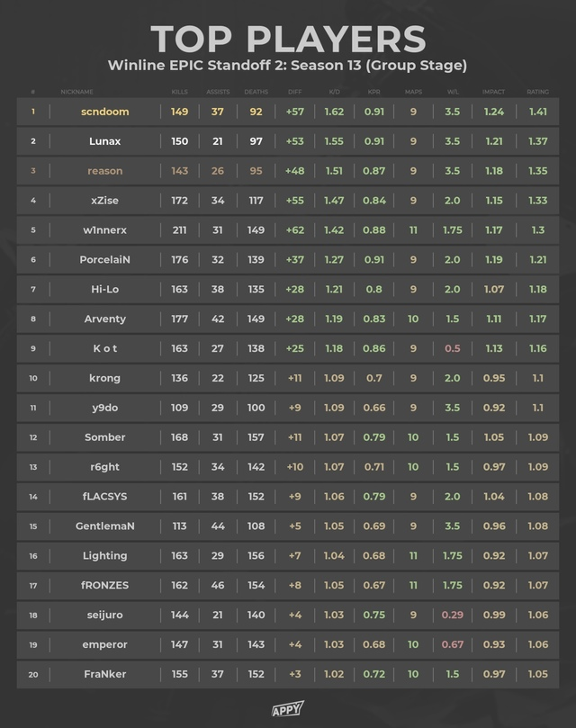Click the KILLS column header

180,92
